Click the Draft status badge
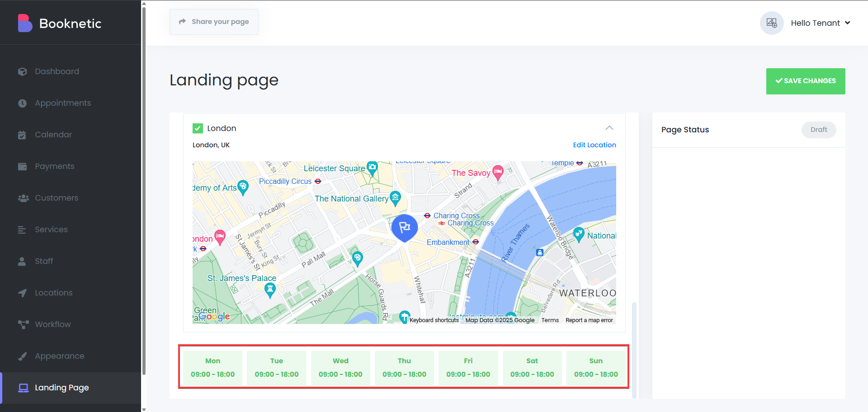This screenshot has height=412, width=868. (x=819, y=130)
